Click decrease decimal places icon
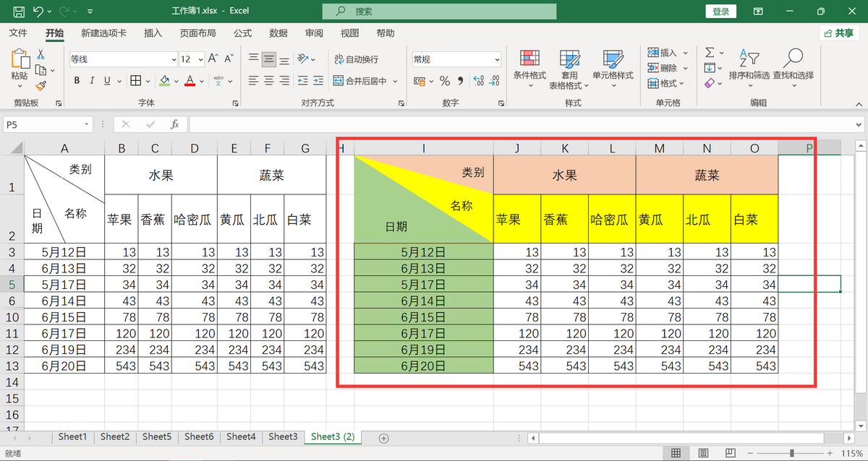The width and height of the screenshot is (868, 461). coord(494,81)
